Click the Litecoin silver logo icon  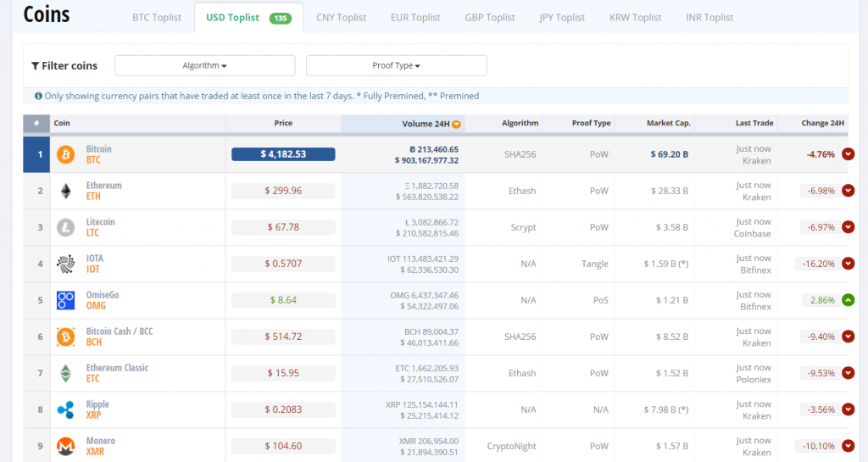pyautogui.click(x=65, y=227)
